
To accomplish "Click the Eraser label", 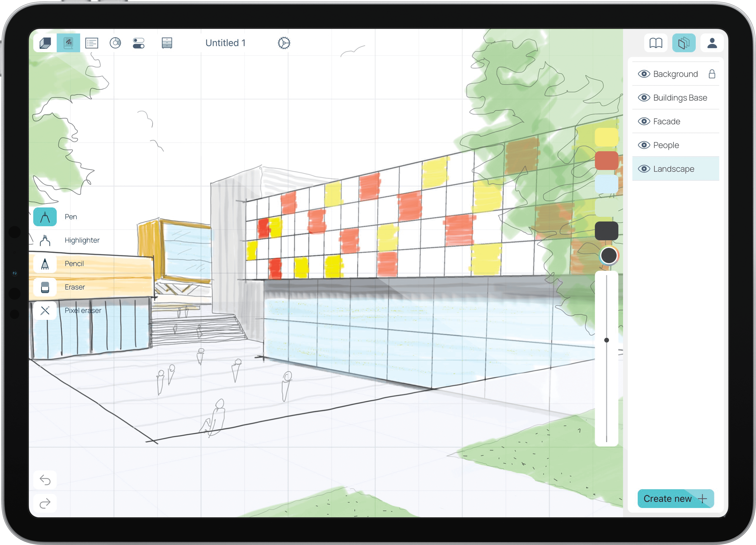I will click(75, 287).
